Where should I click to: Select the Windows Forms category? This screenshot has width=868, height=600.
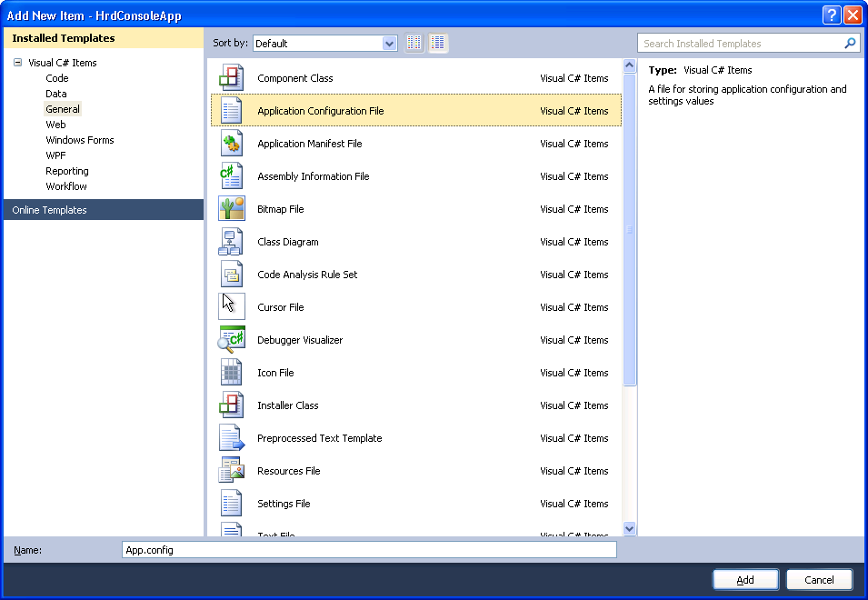[80, 140]
